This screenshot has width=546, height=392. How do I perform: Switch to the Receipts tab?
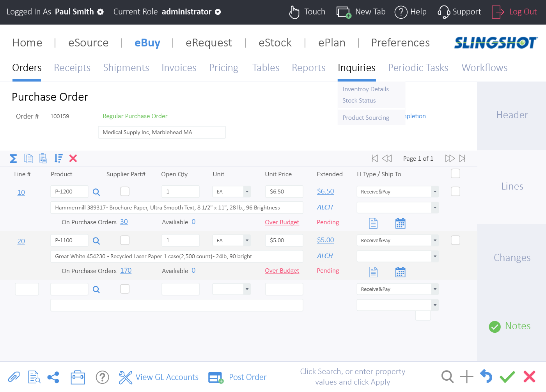[x=72, y=68]
